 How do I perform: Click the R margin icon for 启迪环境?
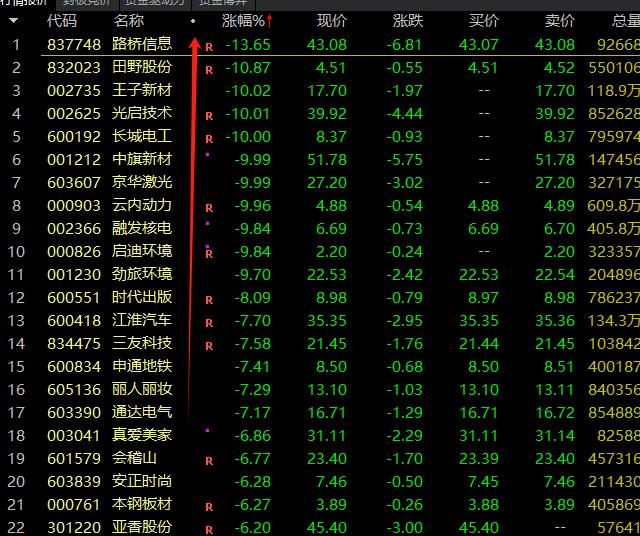click(x=209, y=254)
